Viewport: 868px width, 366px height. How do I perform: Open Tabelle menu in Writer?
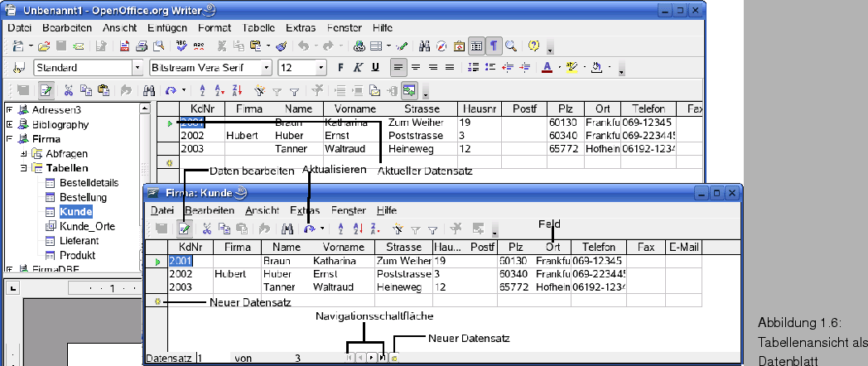258,27
